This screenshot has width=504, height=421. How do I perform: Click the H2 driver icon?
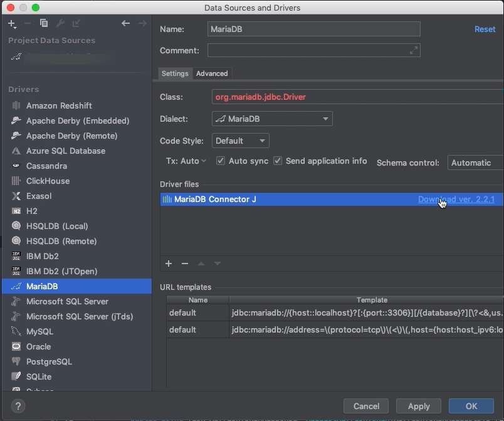point(16,211)
